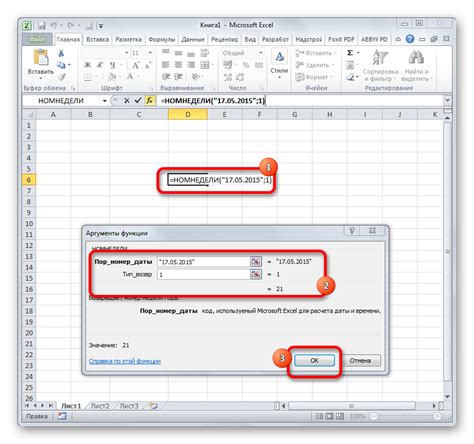The width and height of the screenshot is (474, 444).
Task: Confirm formula with the checkmark icon
Action: [138, 100]
